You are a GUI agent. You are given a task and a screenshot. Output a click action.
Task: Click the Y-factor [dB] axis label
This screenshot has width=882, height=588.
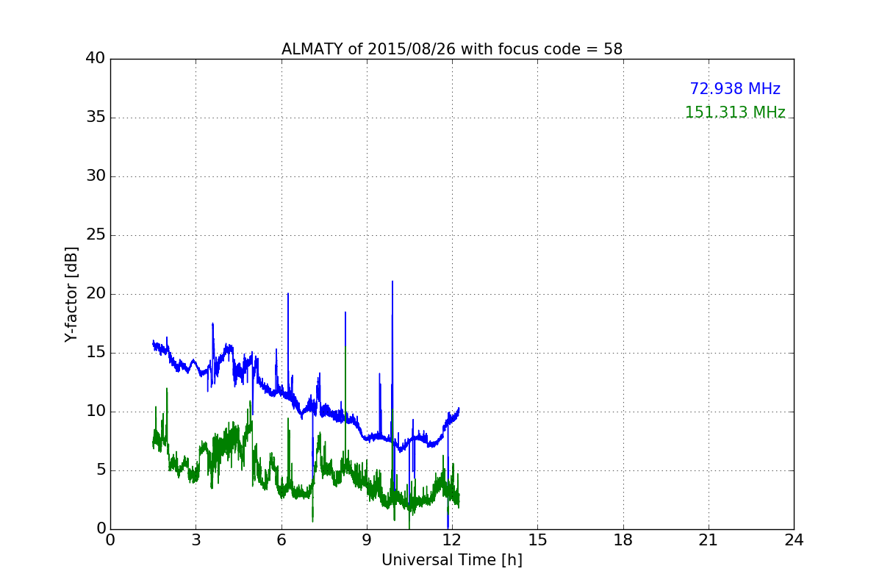click(71, 294)
